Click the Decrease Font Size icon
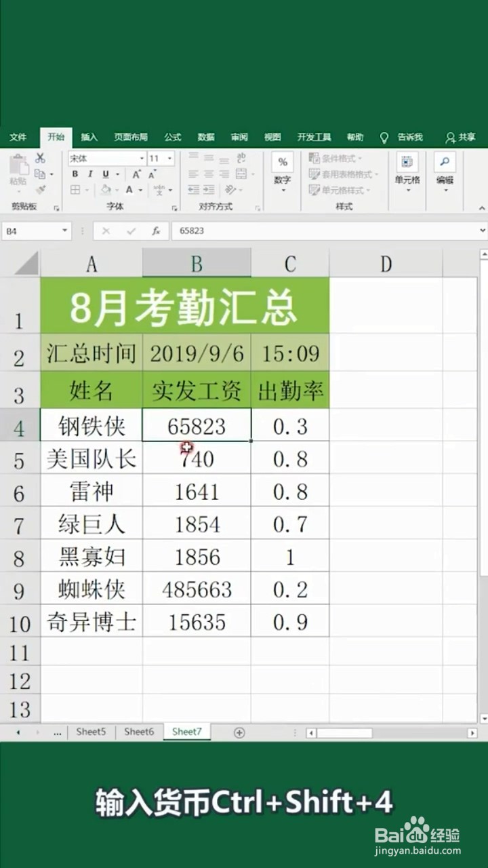 152,174
